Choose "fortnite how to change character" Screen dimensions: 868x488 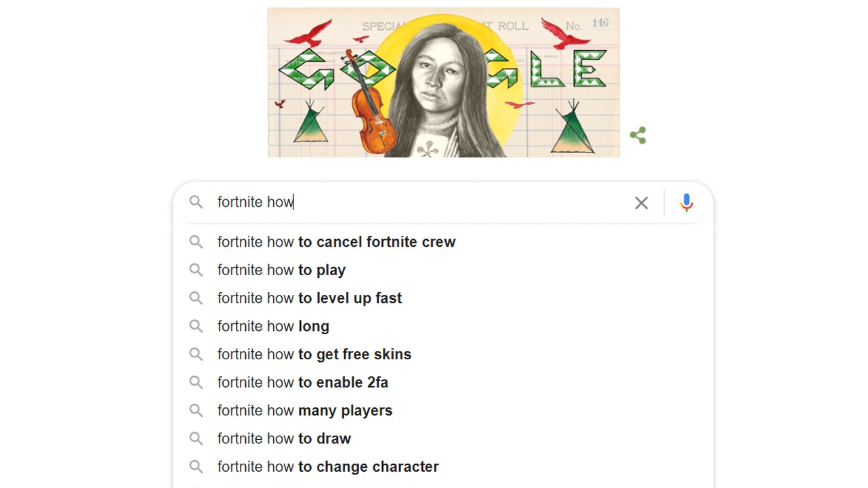coord(328,467)
